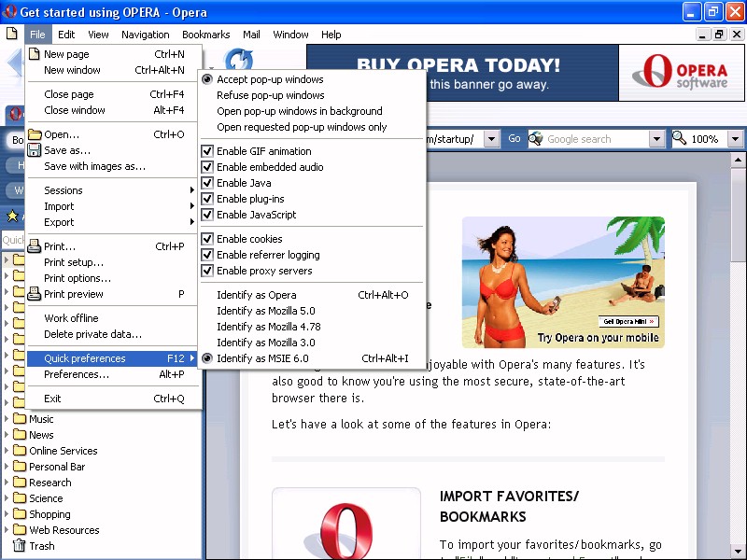
Task: Disable the Enable Java checkbox
Action: (207, 183)
